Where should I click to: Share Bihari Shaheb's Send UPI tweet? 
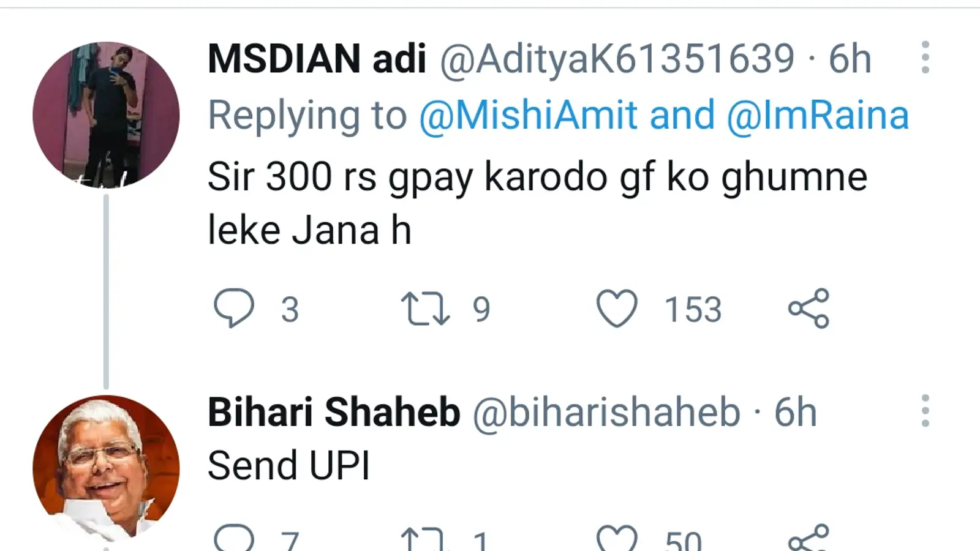tap(809, 538)
